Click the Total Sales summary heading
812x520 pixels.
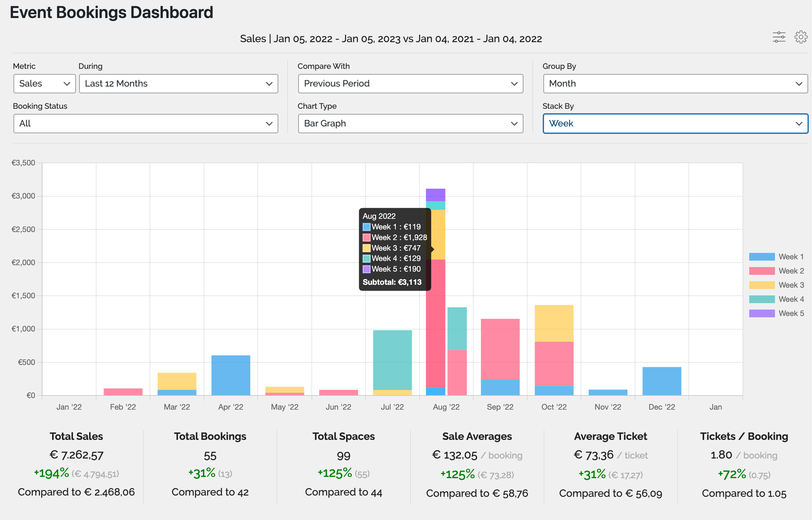tap(76, 436)
